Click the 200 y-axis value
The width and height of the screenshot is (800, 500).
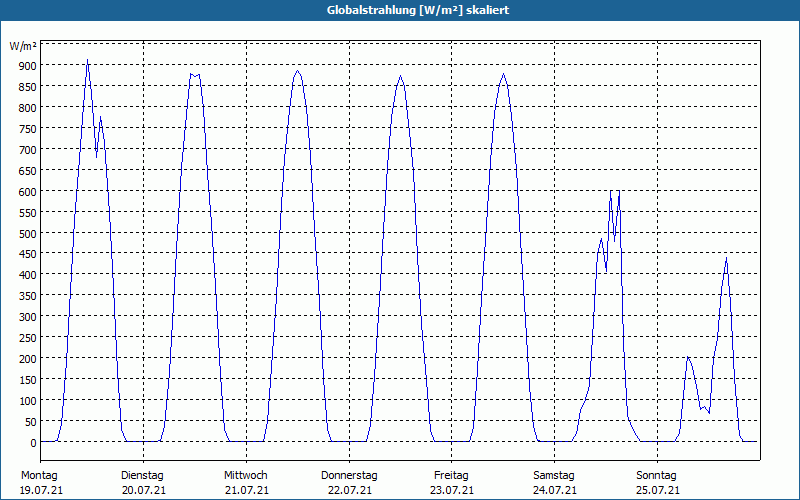28,359
